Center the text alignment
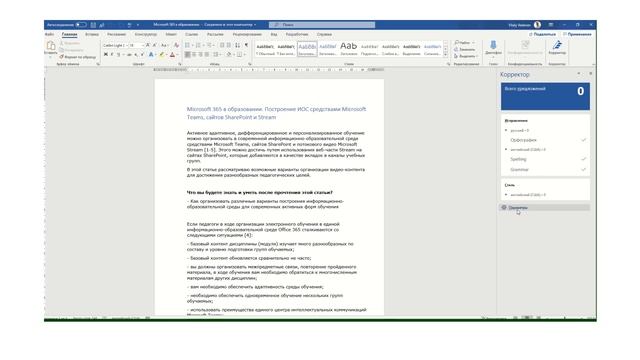This screenshot has height=360, width=640. click(194, 54)
